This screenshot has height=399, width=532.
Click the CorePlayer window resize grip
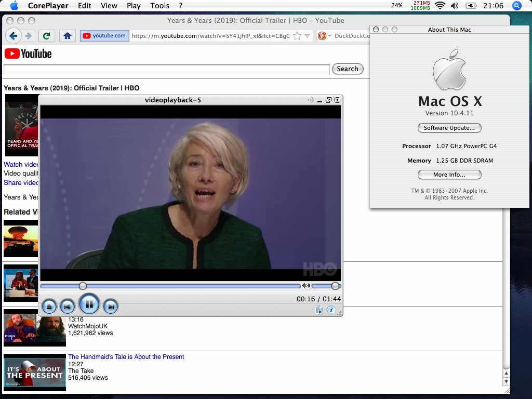[x=339, y=312]
